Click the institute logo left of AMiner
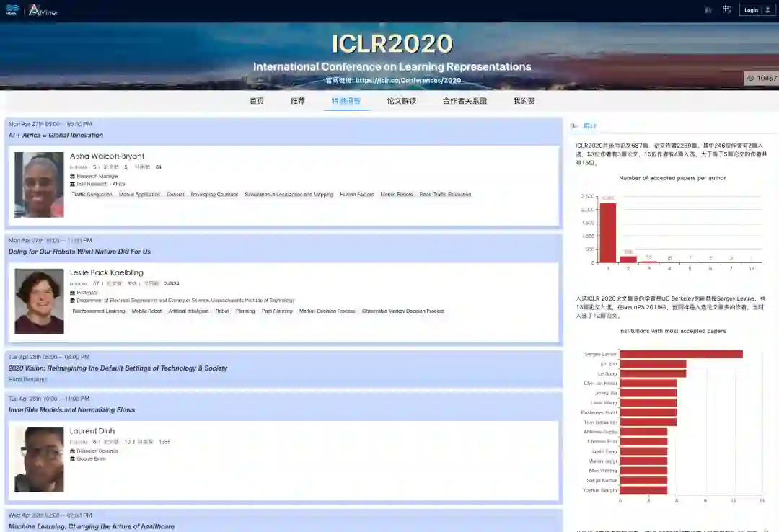The image size is (779, 532). [12, 10]
